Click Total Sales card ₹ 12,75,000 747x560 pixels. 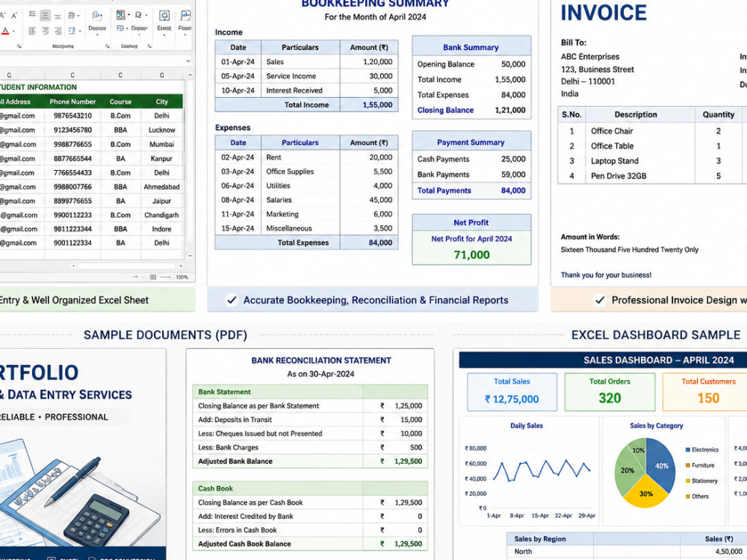(512, 391)
